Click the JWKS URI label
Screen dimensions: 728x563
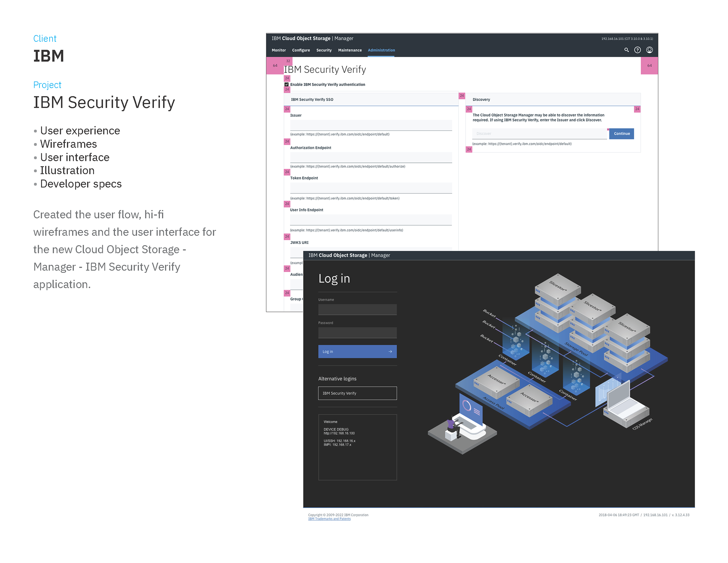point(300,242)
